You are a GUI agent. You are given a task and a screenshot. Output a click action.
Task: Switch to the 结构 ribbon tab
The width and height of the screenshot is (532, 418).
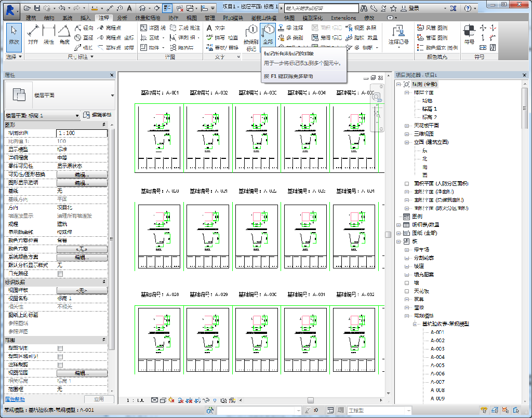(49, 18)
